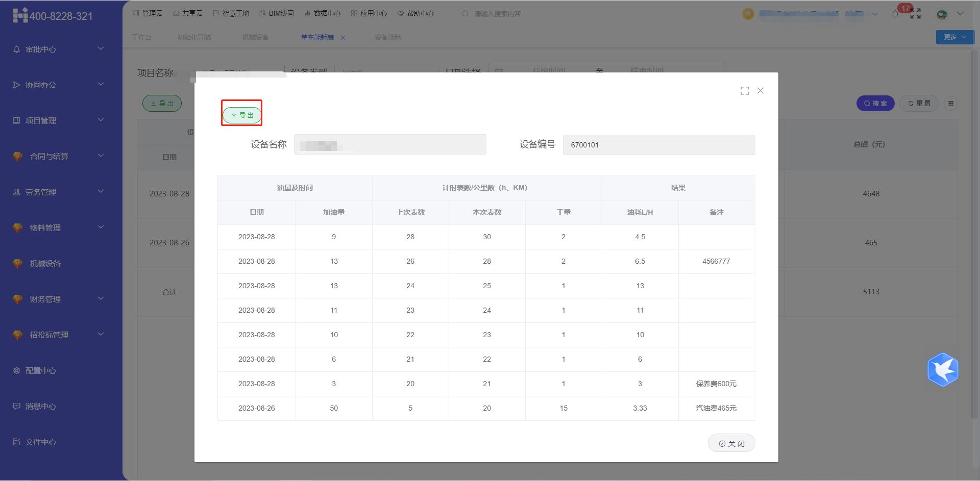Click the 协同办公 paper plane icon
The height and width of the screenshot is (481, 980).
(x=17, y=85)
